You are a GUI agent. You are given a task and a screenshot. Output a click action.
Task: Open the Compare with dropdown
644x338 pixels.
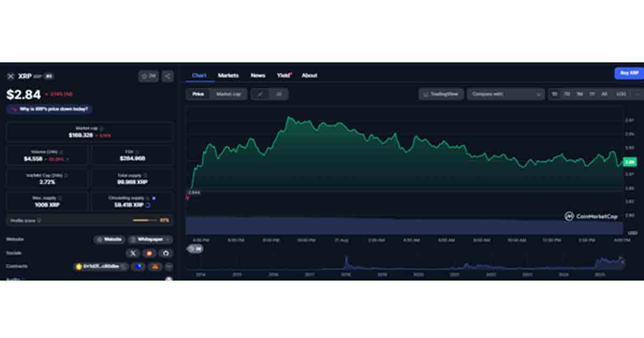pyautogui.click(x=506, y=94)
